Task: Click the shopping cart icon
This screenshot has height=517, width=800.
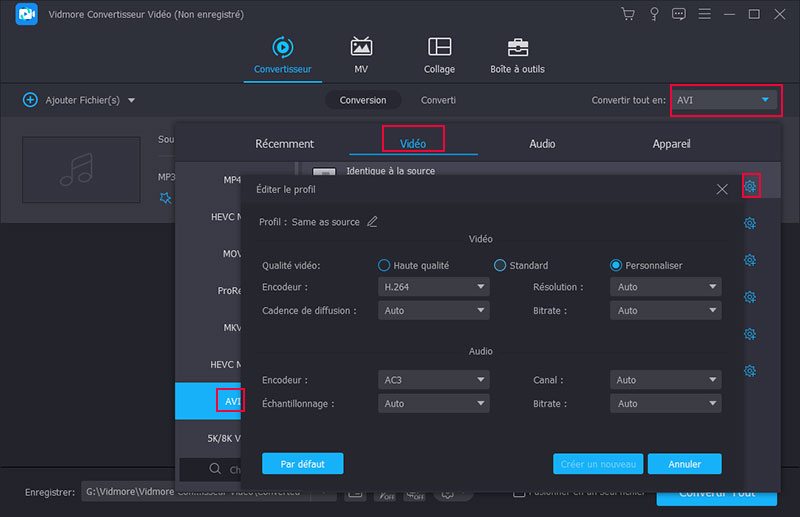Action: [x=628, y=14]
